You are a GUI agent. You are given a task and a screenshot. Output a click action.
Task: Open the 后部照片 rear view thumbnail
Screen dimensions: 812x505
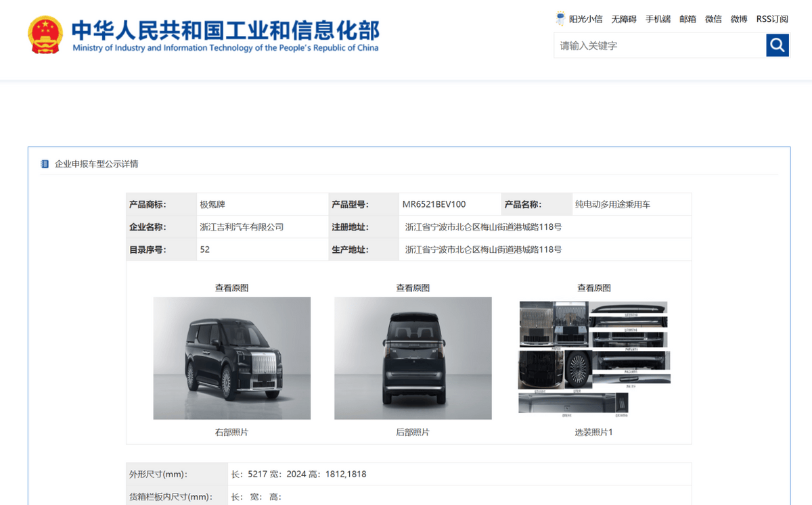413,358
